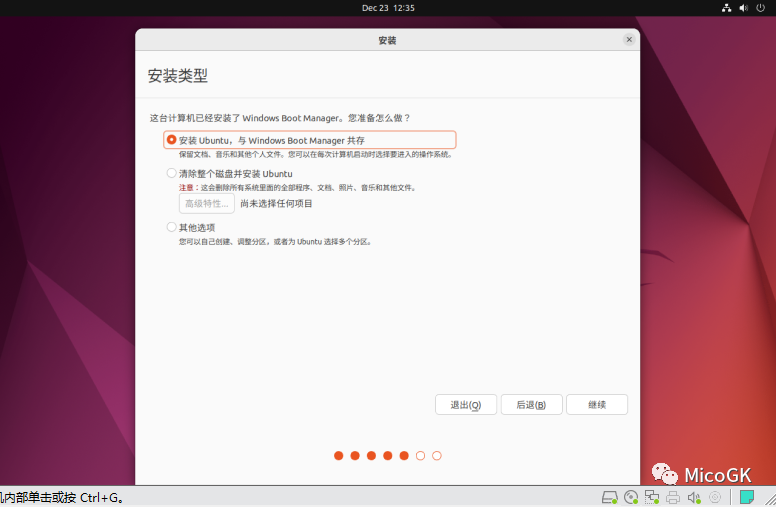Click the VMware CD/DVD drive icon
The height and width of the screenshot is (507, 776).
click(x=631, y=497)
